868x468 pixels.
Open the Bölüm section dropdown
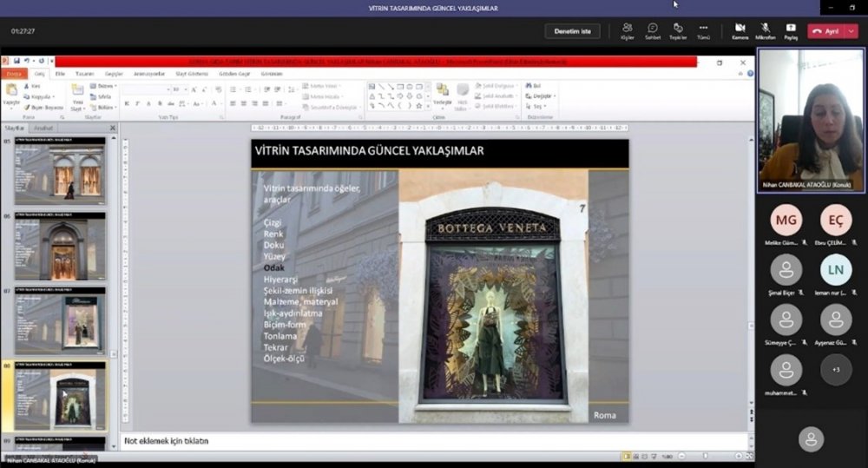103,108
